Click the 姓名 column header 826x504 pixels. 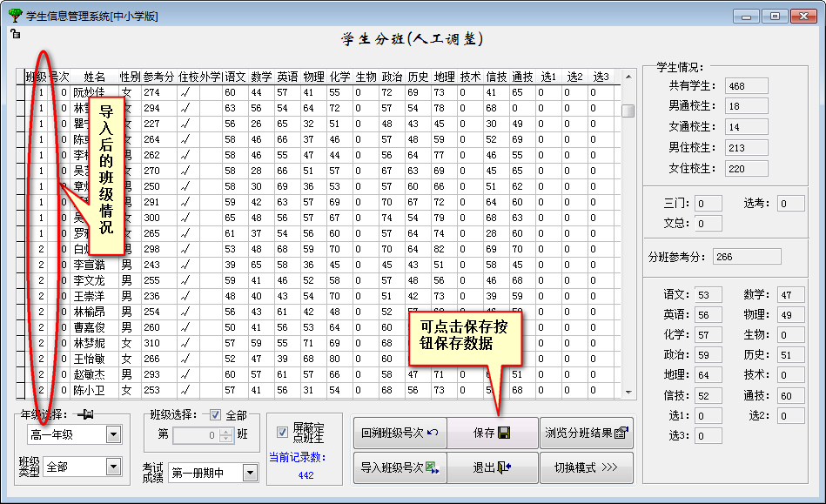(x=94, y=77)
